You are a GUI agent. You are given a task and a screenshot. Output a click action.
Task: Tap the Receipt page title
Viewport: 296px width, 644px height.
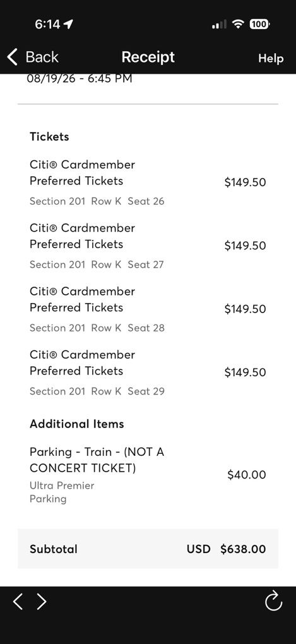coord(148,57)
